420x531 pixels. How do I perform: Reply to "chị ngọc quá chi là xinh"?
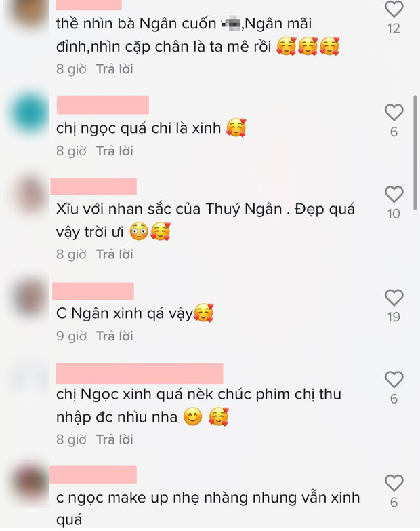click(114, 151)
